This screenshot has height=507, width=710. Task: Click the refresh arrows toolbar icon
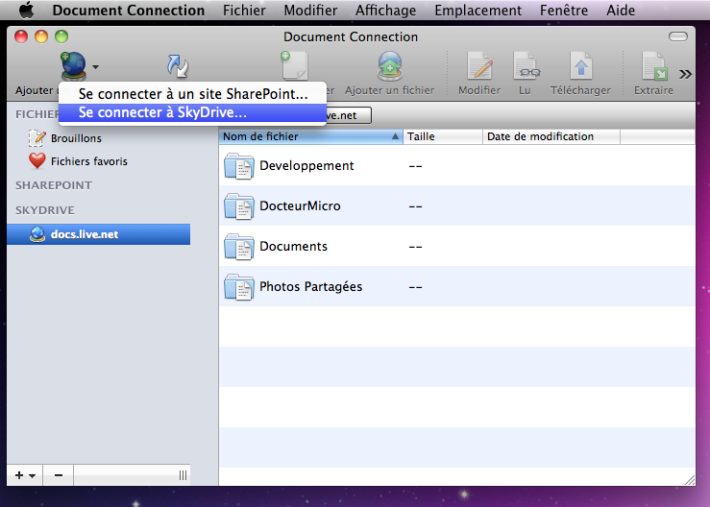[178, 66]
